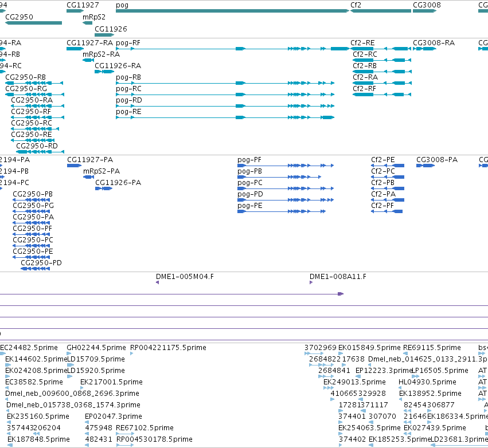Screen dimensions: 488x448
Task: Click transcript pog-RC
Action: (225, 95)
